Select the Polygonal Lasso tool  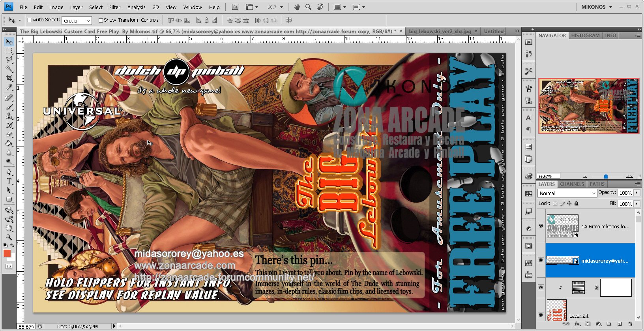9,60
